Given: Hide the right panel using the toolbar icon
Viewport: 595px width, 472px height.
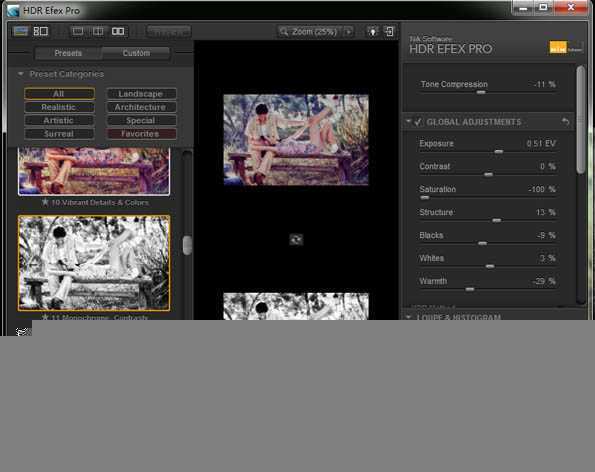Looking at the screenshot, I should (390, 31).
